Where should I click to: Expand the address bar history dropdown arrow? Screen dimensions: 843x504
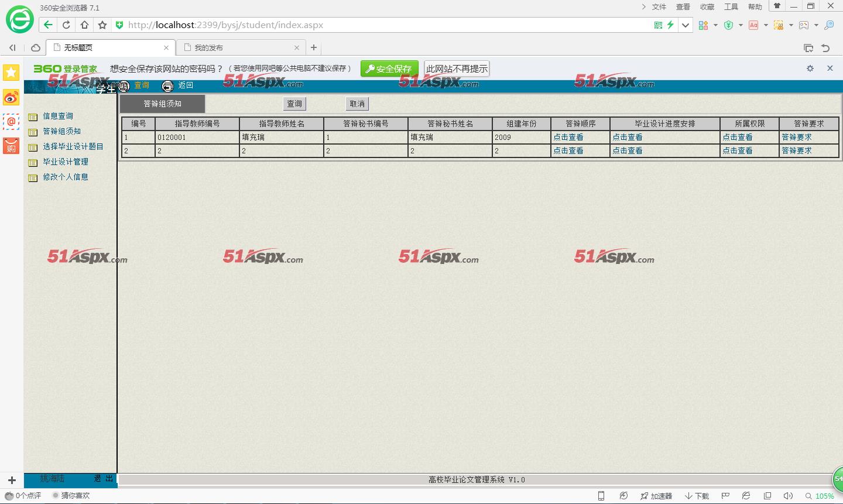(686, 25)
